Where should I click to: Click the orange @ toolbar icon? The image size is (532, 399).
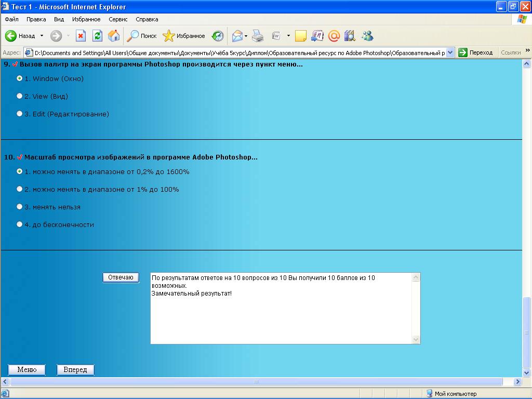coord(334,36)
